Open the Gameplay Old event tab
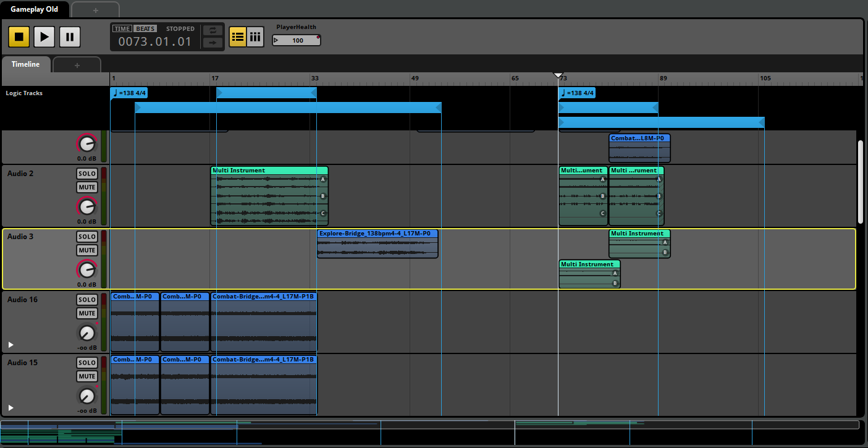This screenshot has height=448, width=868. pyautogui.click(x=34, y=9)
